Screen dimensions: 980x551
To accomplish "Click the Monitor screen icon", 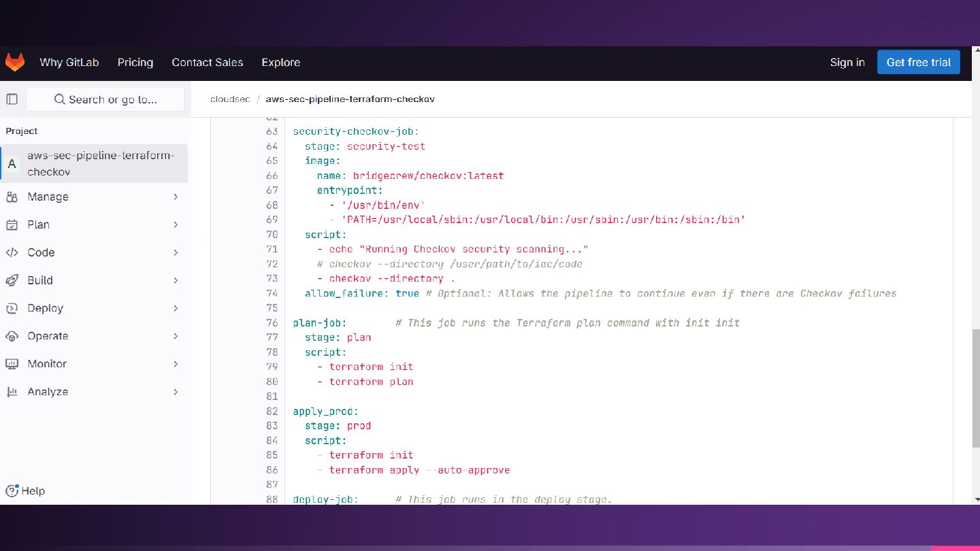I will coord(12,364).
